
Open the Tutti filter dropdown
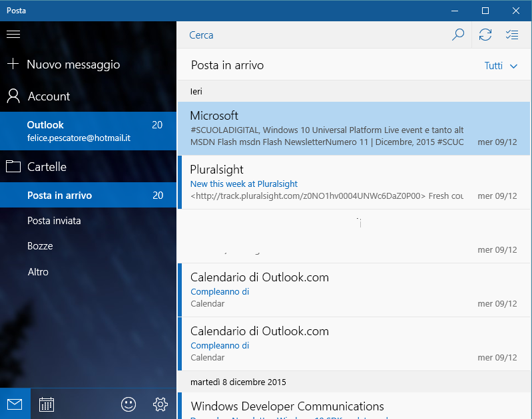tap(501, 66)
